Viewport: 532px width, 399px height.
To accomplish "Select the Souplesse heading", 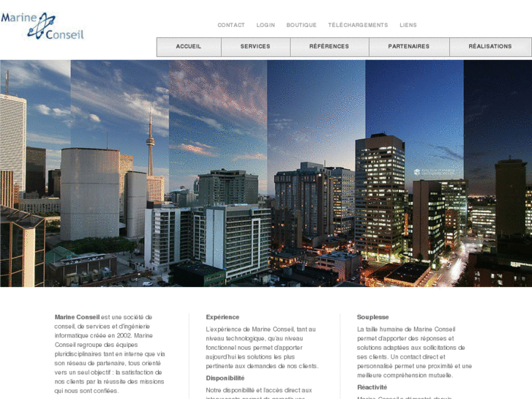I will coord(373,317).
